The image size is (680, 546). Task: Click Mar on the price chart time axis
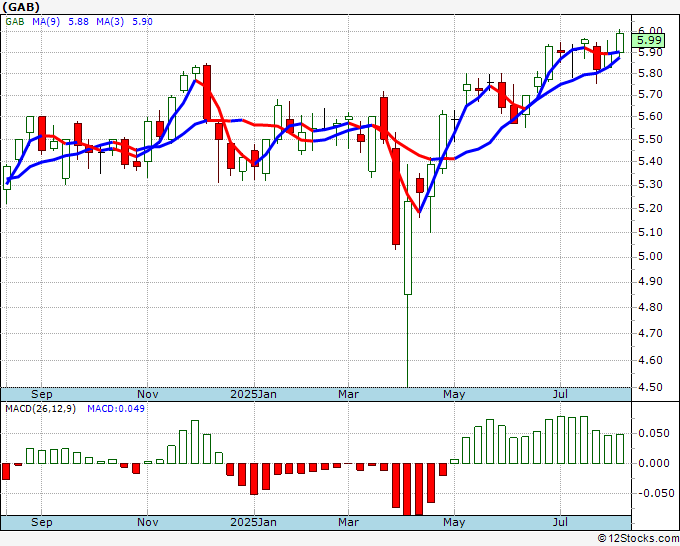click(349, 394)
